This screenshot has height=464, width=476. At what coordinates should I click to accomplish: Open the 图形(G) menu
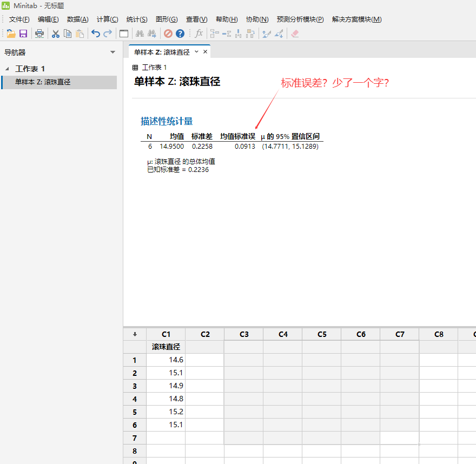167,19
